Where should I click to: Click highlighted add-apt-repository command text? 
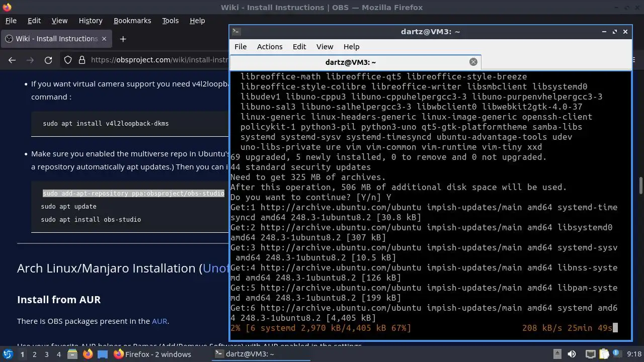(133, 193)
